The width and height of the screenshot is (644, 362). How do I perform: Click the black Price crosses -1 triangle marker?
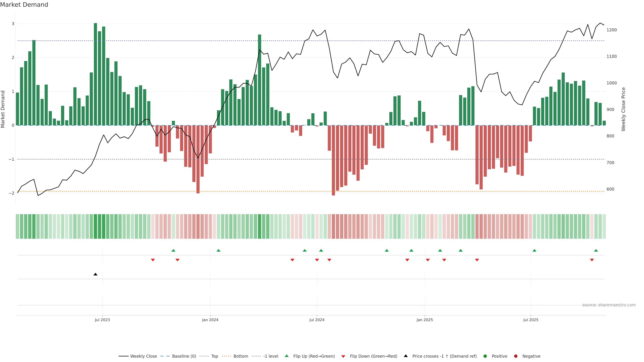tap(95, 274)
